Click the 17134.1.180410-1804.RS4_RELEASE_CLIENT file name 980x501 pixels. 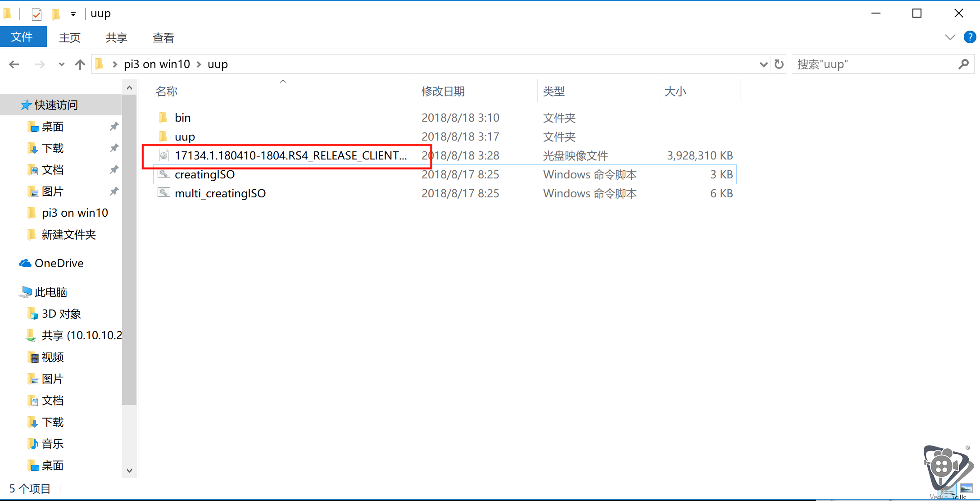(290, 155)
